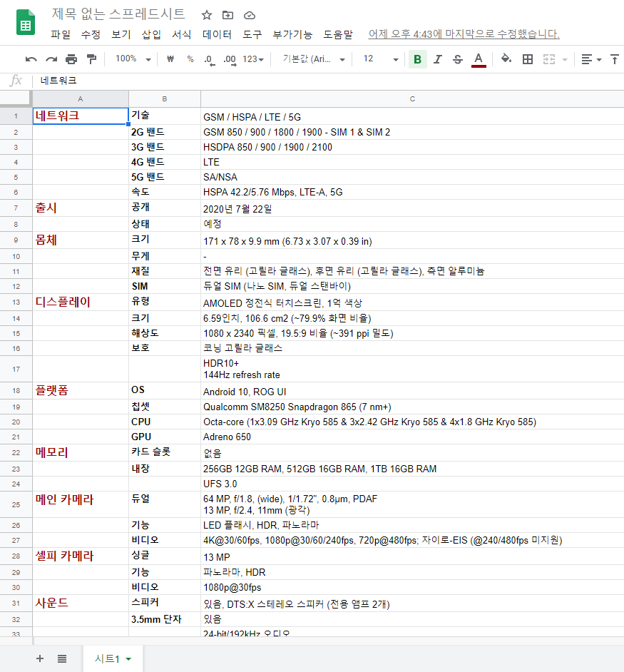This screenshot has width=624, height=672.
Task: Select the 2020년 7월 22일 cell
Action: tap(412, 208)
